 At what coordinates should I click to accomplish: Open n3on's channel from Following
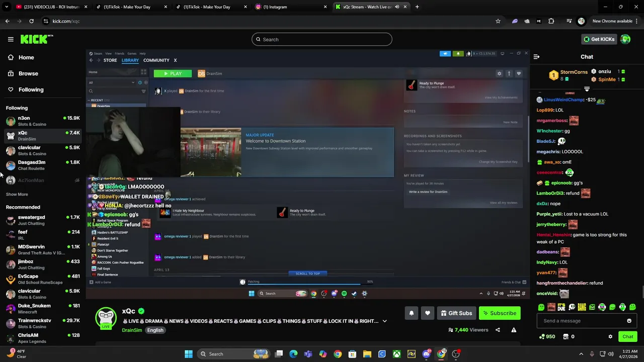(42, 121)
